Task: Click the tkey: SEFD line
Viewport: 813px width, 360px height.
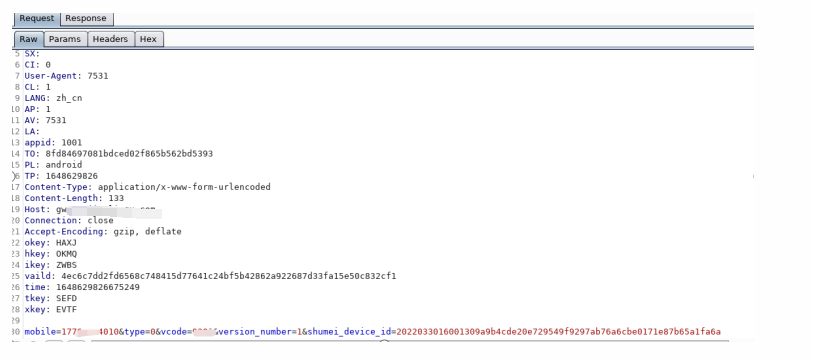Action: (51, 298)
